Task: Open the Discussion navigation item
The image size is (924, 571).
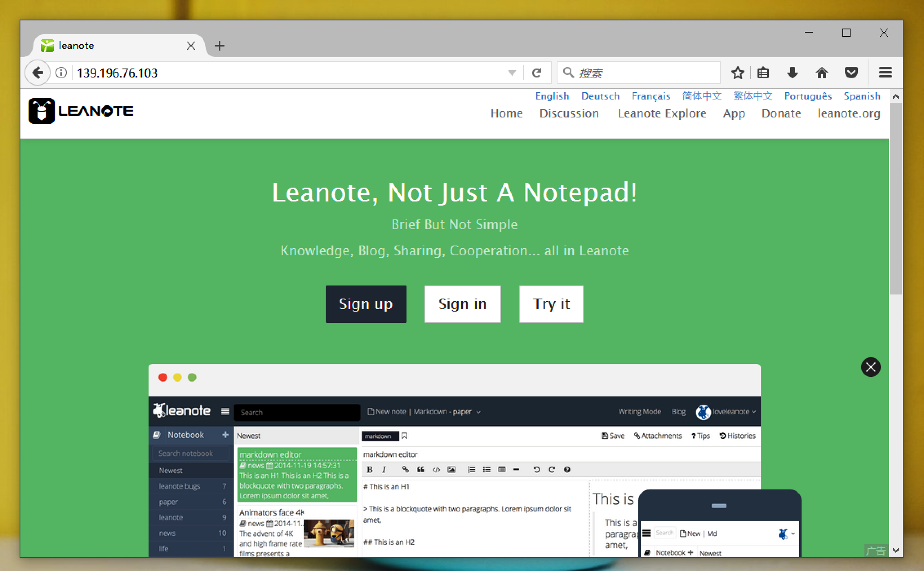Action: point(569,113)
